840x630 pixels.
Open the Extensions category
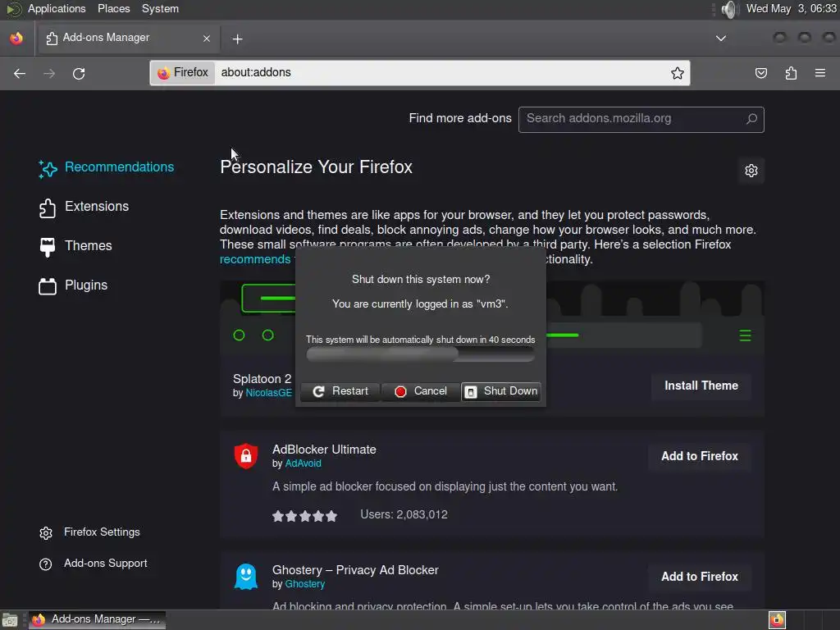tap(84, 207)
